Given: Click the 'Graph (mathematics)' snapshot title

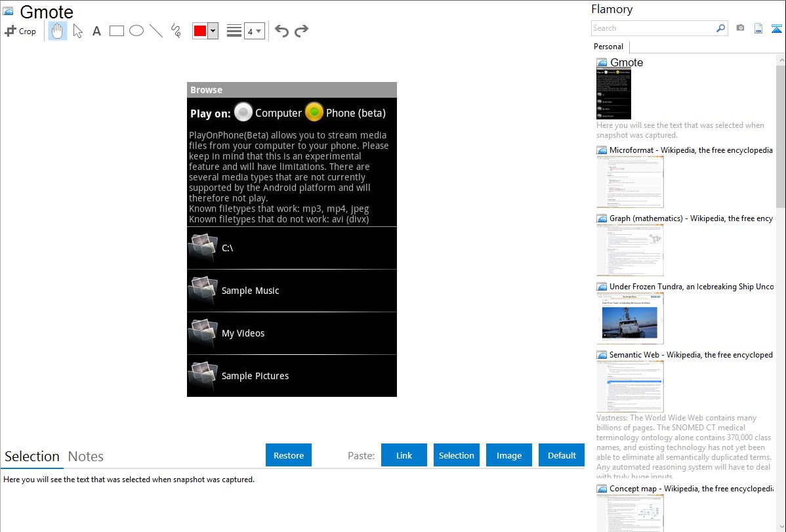Looking at the screenshot, I should (691, 218).
